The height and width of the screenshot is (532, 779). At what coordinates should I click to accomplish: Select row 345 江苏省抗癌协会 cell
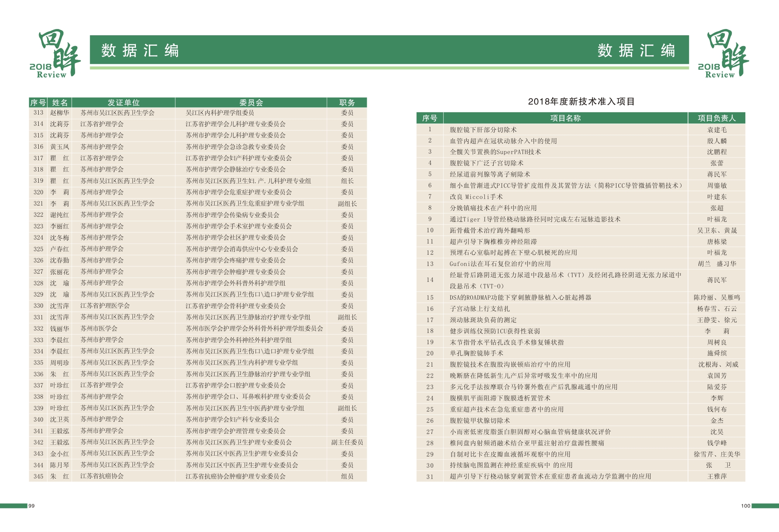pos(102,476)
